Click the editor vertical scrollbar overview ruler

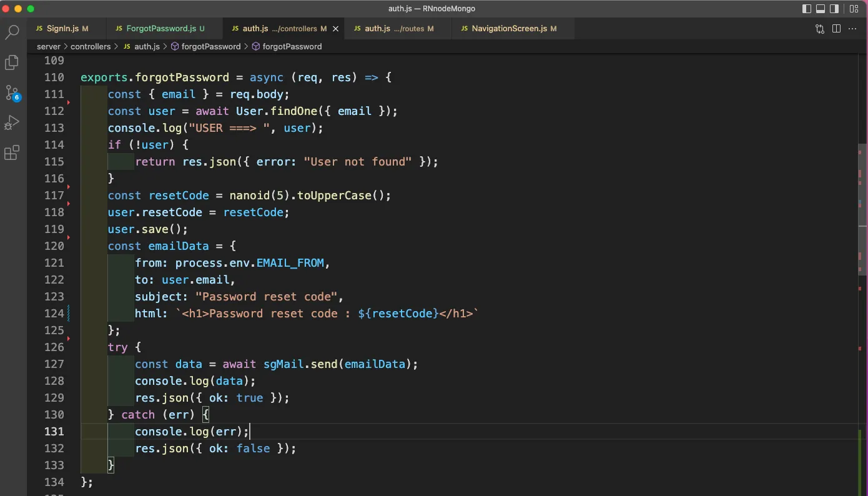click(862, 275)
